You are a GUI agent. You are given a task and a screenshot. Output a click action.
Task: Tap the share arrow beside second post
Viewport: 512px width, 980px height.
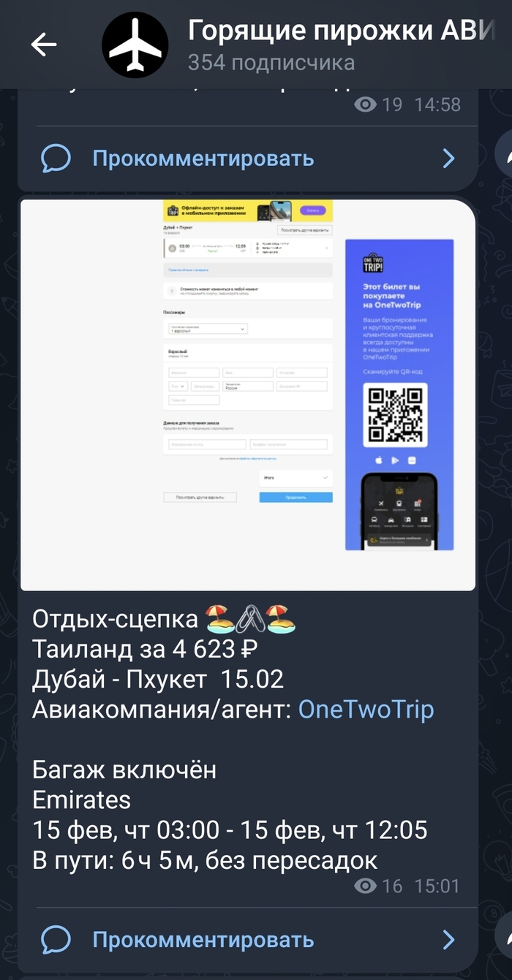pos(504,935)
